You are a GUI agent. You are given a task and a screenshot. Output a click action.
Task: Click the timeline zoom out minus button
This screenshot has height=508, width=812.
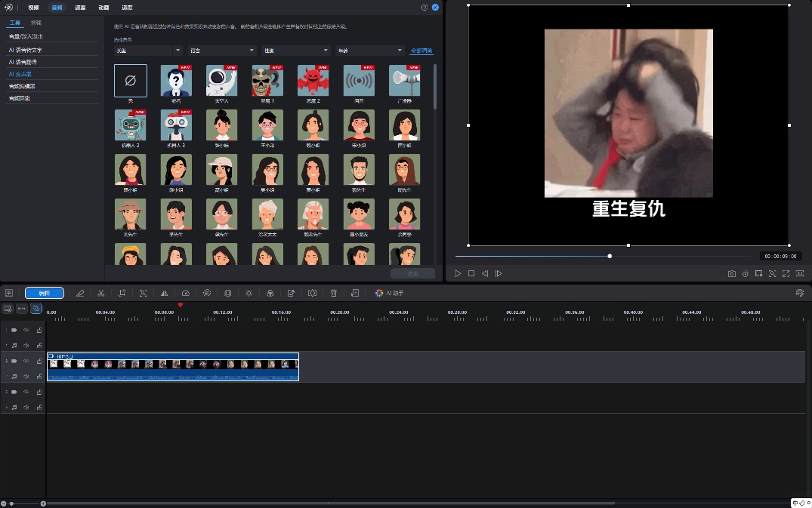[4, 503]
